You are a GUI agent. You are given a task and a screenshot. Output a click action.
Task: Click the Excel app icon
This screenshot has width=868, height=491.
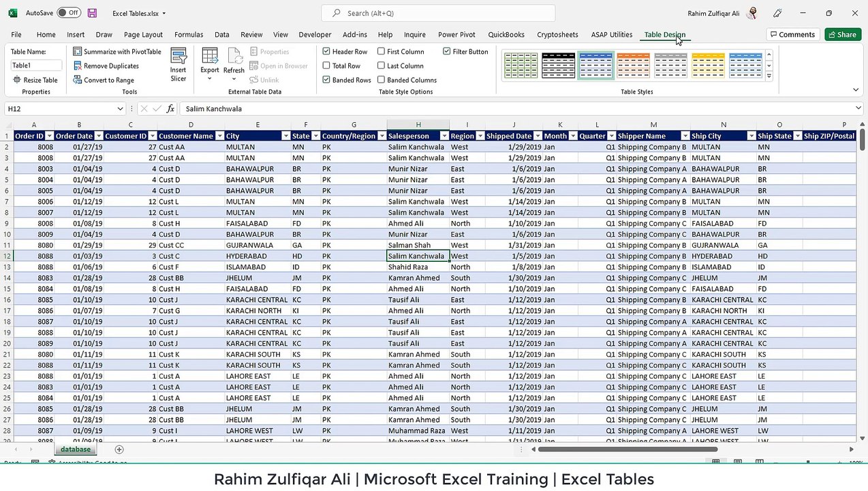tap(12, 13)
